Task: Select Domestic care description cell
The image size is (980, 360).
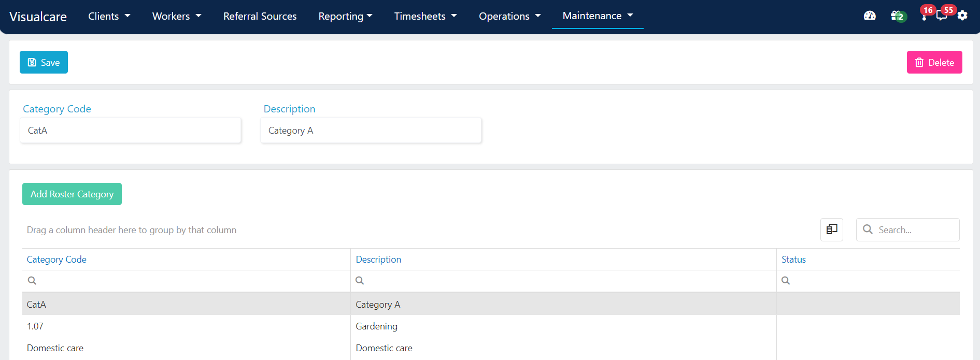Action: (563, 348)
